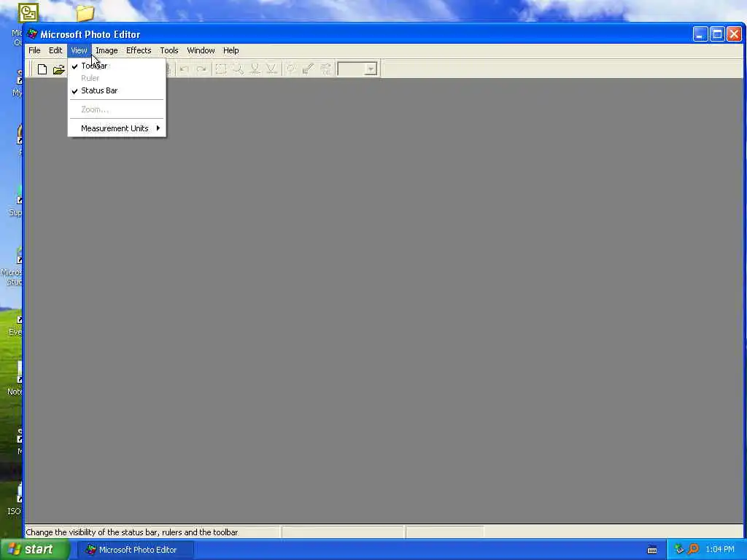Click Microsoft Photo Editor taskbar button
The height and width of the screenshot is (560, 747).
pyautogui.click(x=135, y=550)
